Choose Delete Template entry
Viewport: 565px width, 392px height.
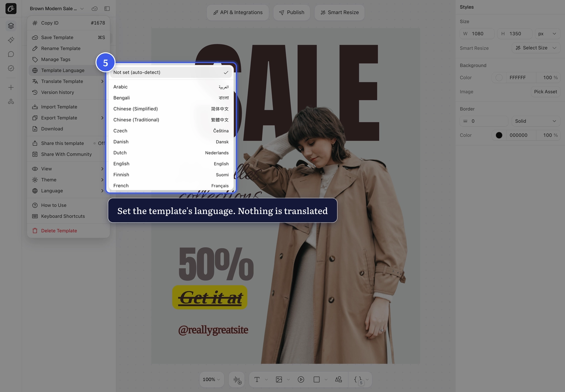(69, 230)
